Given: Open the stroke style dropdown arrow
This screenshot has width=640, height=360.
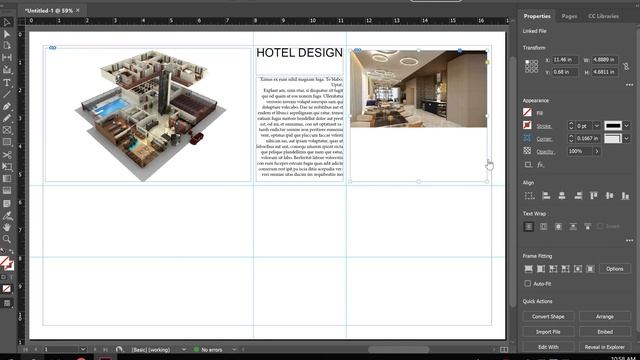Looking at the screenshot, I should pos(626,126).
